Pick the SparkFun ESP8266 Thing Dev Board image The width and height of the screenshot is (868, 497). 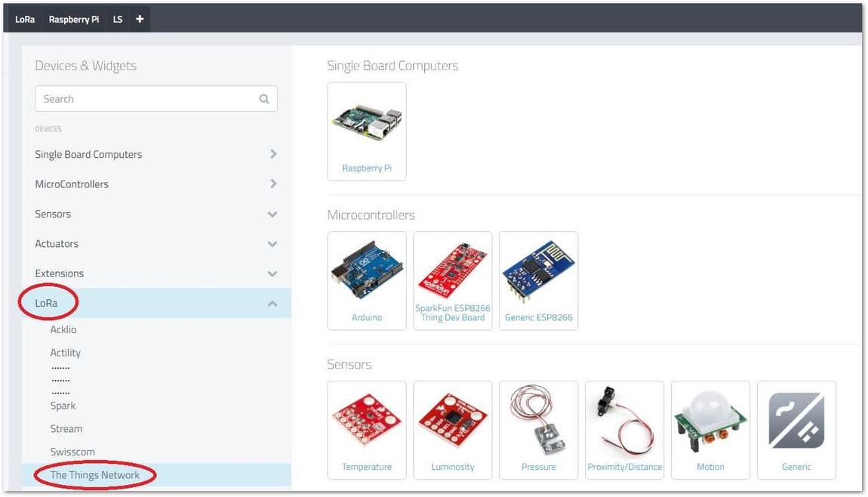[453, 270]
